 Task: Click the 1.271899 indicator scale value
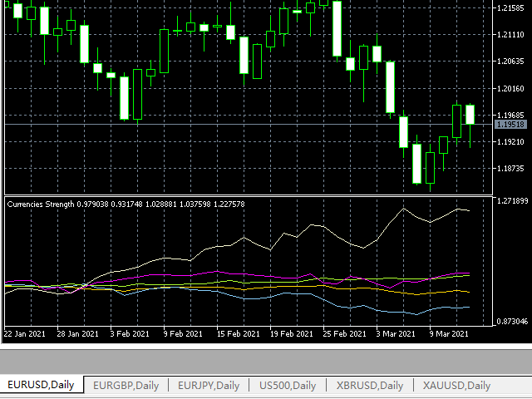pyautogui.click(x=510, y=201)
